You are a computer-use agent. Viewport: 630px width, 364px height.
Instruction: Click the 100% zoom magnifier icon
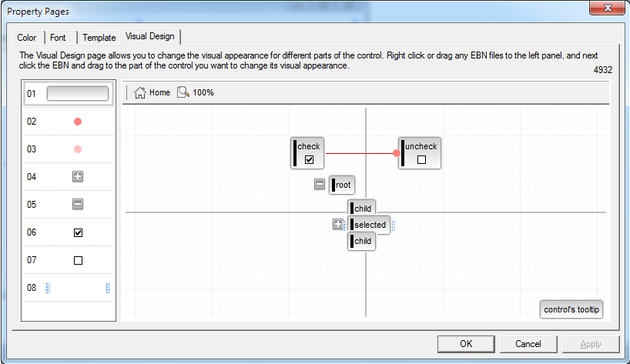183,92
